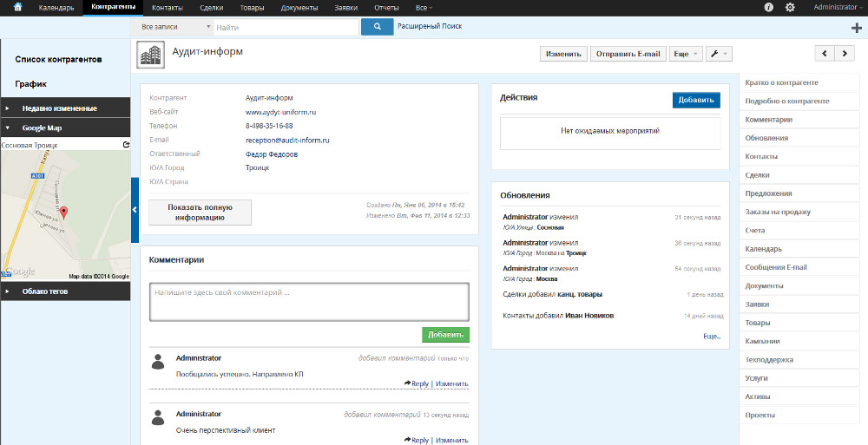This screenshot has width=868, height=445.
Task: Focus the comment text area
Action: click(x=309, y=302)
